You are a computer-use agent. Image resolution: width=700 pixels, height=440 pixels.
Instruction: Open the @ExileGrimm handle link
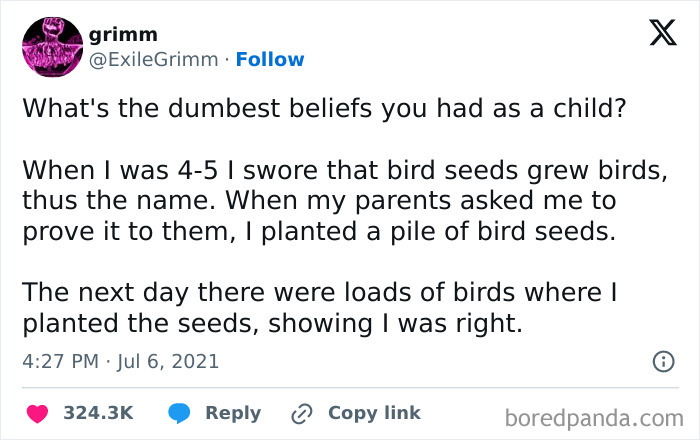pos(153,59)
